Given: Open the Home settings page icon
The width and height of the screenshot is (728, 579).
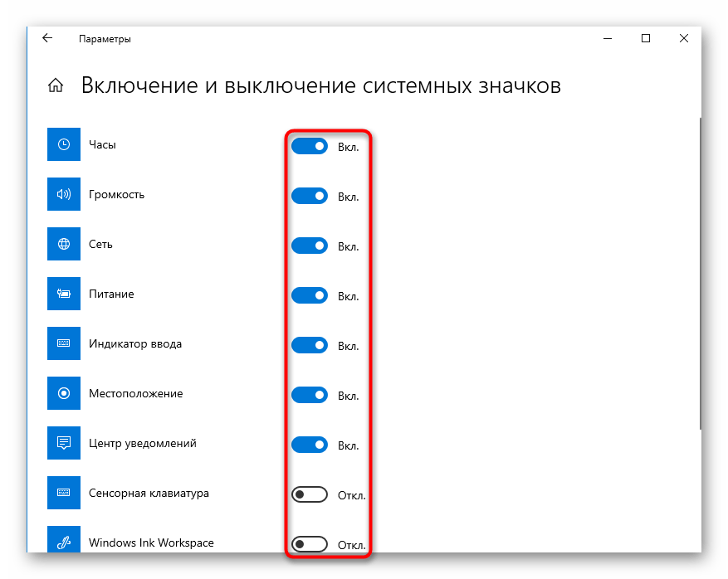Looking at the screenshot, I should pyautogui.click(x=56, y=85).
